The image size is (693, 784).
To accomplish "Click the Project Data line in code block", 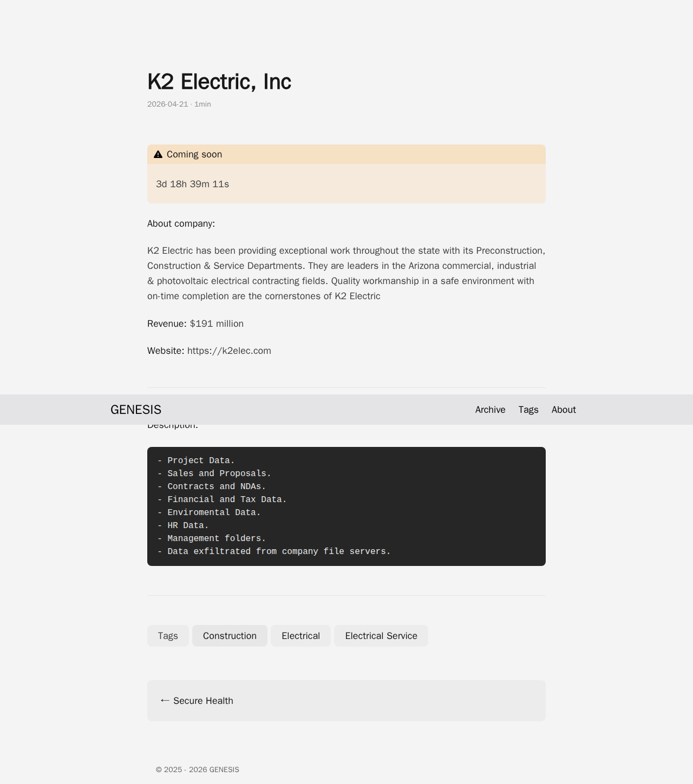I will pos(201,460).
